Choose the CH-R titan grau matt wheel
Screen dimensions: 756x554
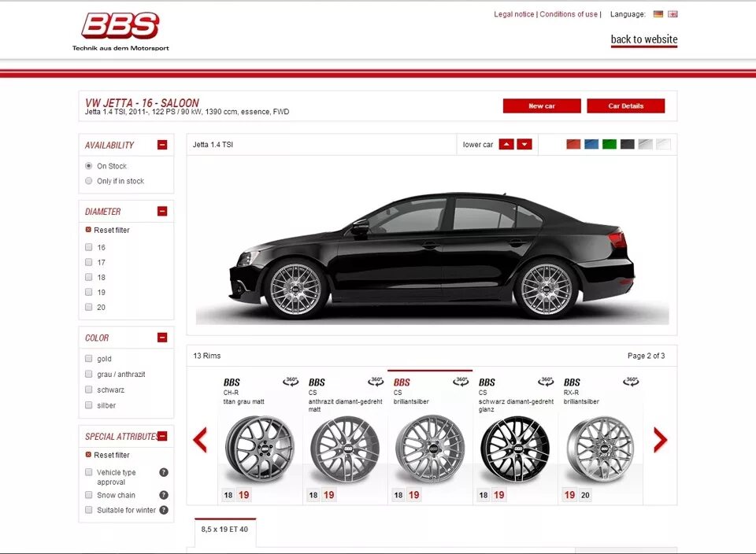pos(260,449)
